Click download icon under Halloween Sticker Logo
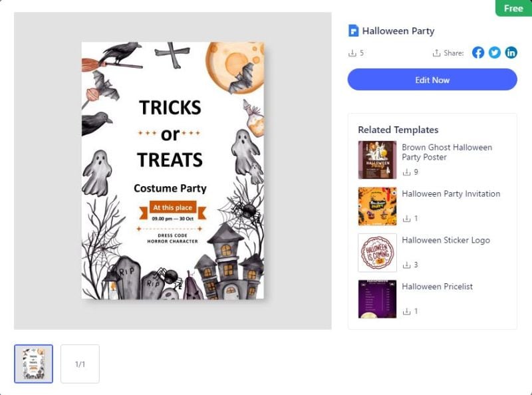 coord(406,265)
